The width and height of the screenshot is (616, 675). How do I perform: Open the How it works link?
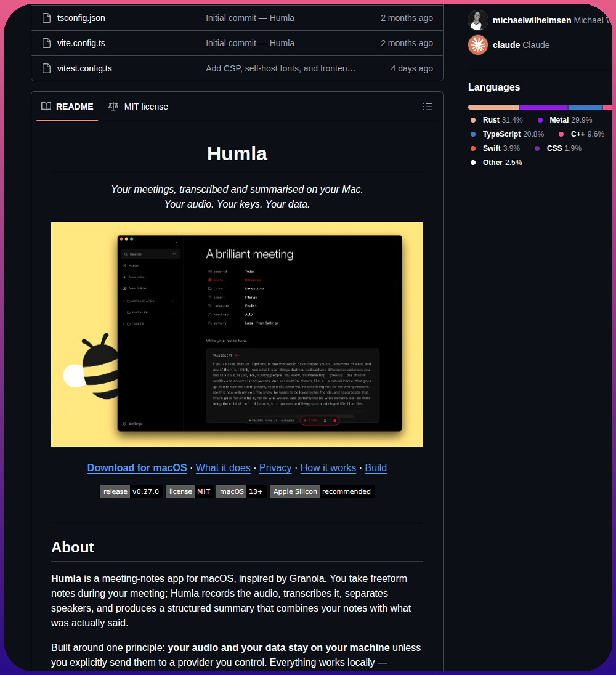point(328,467)
